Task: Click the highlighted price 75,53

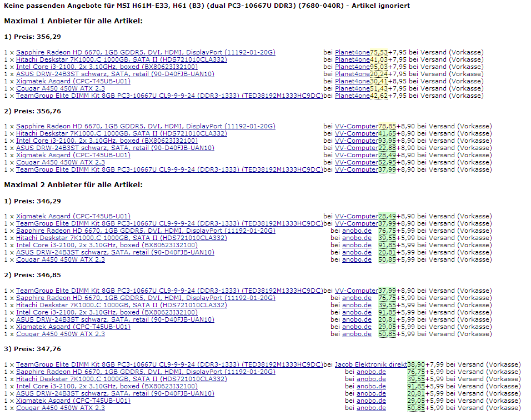Action: click(379, 52)
